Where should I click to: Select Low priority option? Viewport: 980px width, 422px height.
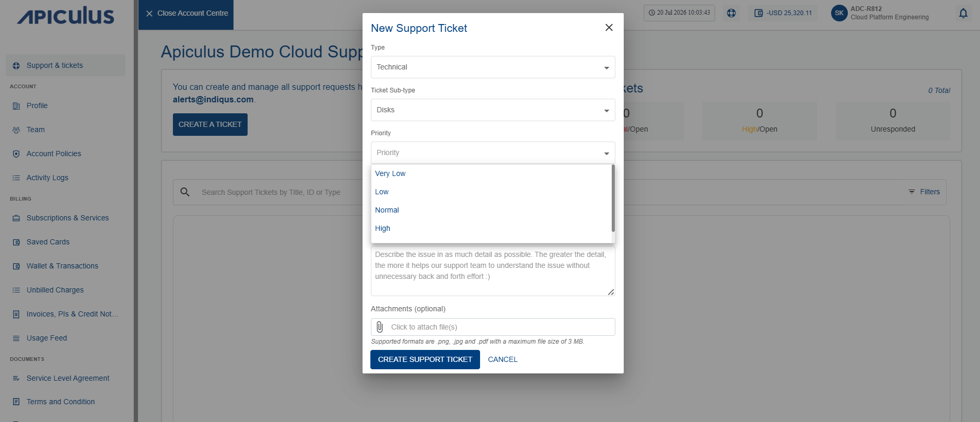pyautogui.click(x=491, y=192)
